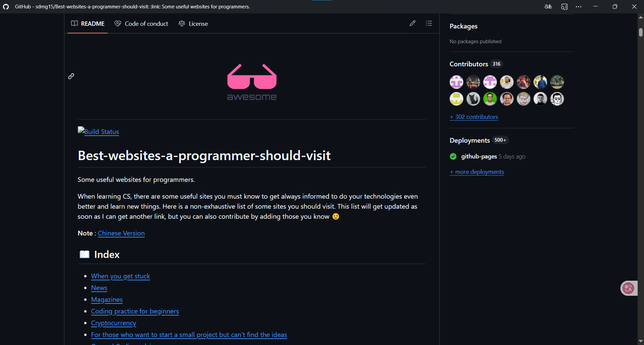Open the github-pages deployment link

click(x=479, y=156)
